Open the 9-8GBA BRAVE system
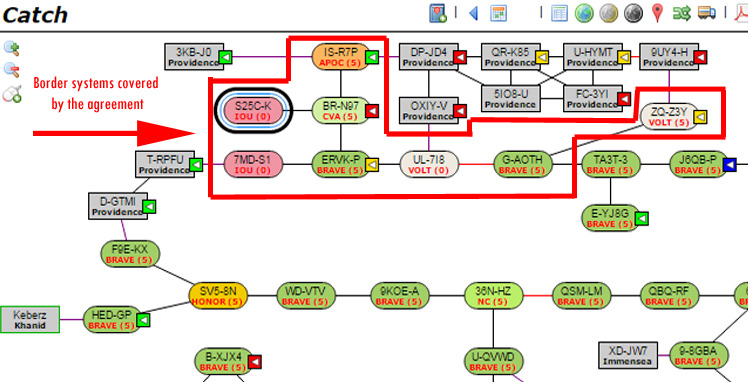 point(699,355)
